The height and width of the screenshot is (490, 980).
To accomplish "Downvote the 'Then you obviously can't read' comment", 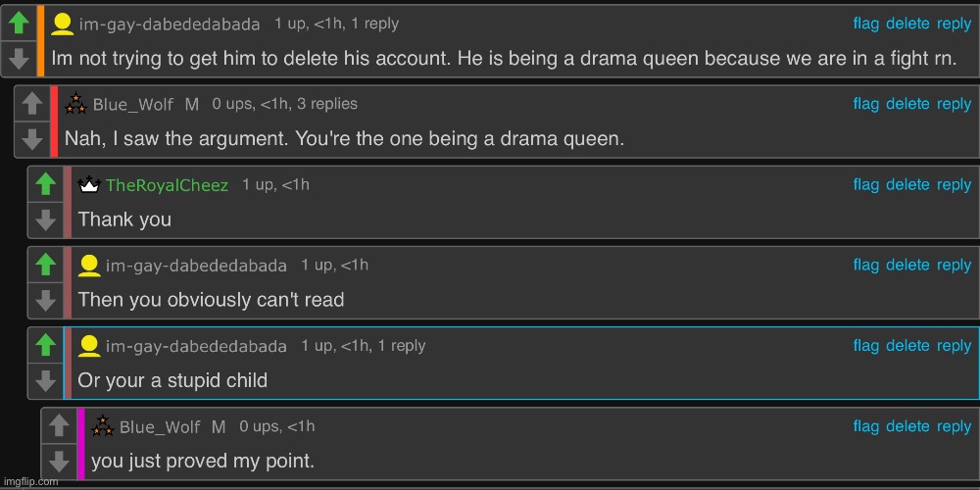I will pos(45,300).
